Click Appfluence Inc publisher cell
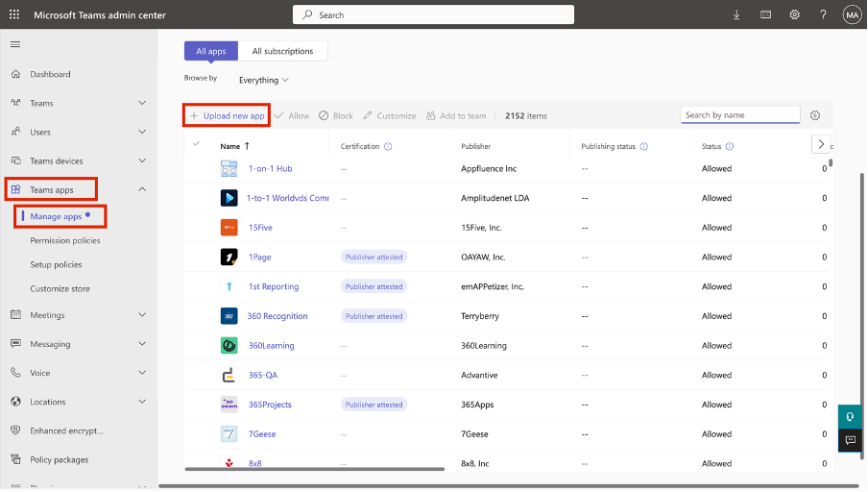This screenshot has width=868, height=492. (x=489, y=168)
